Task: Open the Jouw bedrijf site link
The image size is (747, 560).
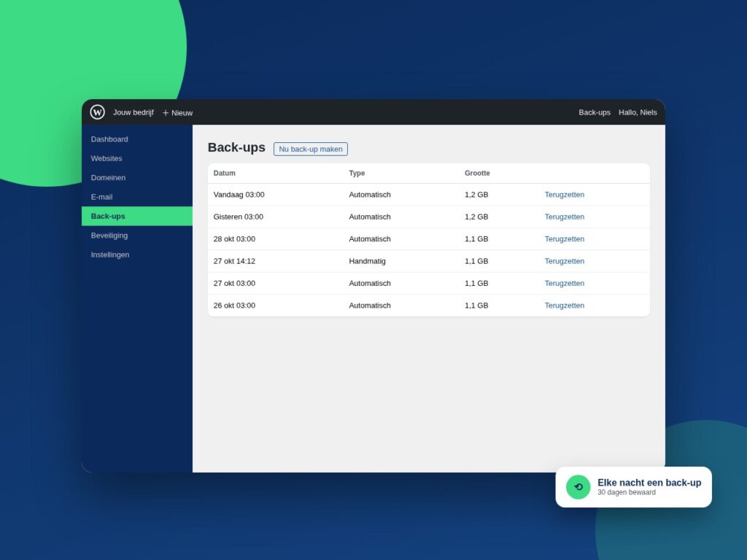Action: pos(133,112)
